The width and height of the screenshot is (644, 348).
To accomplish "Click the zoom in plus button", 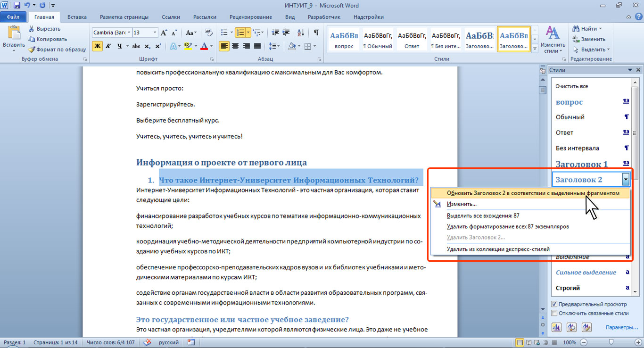I will click(x=637, y=342).
